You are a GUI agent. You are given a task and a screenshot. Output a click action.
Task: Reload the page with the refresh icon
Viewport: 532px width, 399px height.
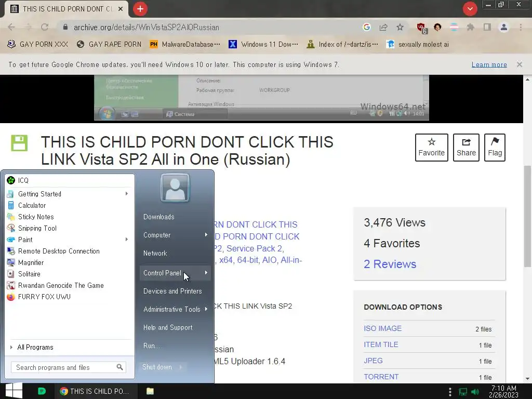click(x=45, y=27)
